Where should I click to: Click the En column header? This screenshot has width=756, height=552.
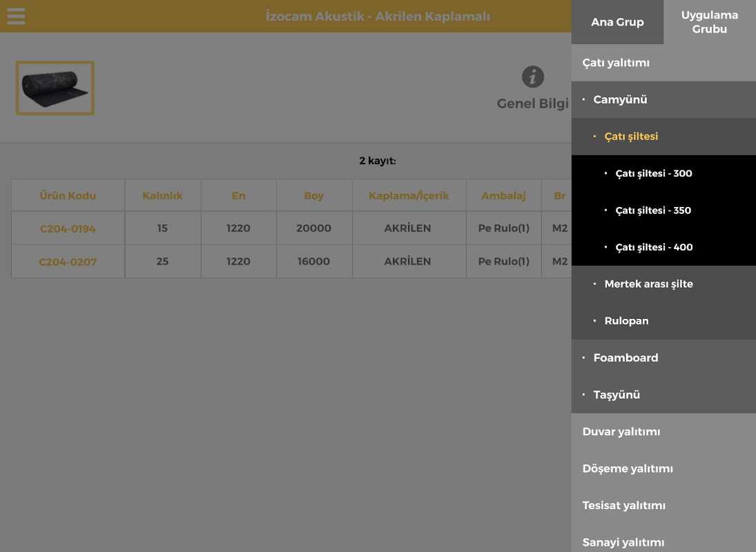click(x=238, y=195)
